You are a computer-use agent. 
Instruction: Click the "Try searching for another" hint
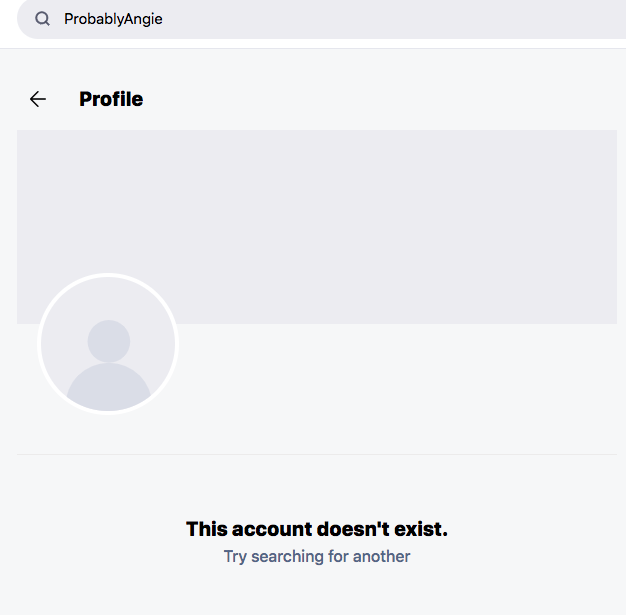click(317, 556)
